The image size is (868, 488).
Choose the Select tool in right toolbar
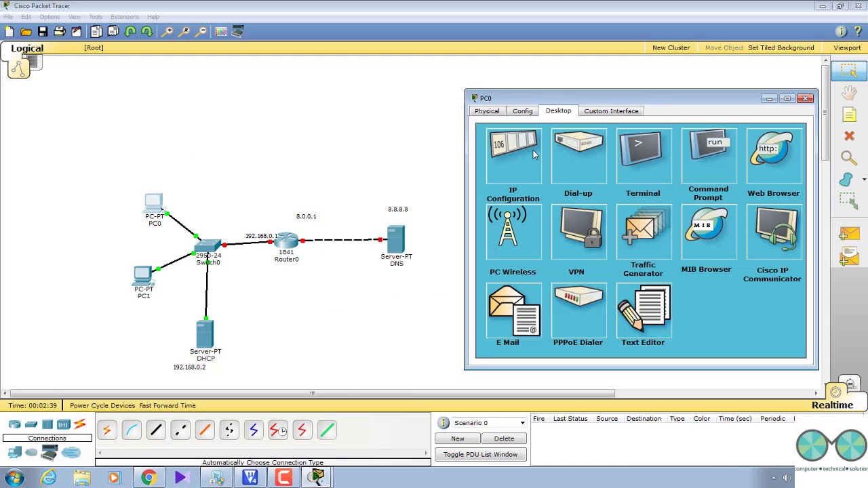pyautogui.click(x=849, y=70)
